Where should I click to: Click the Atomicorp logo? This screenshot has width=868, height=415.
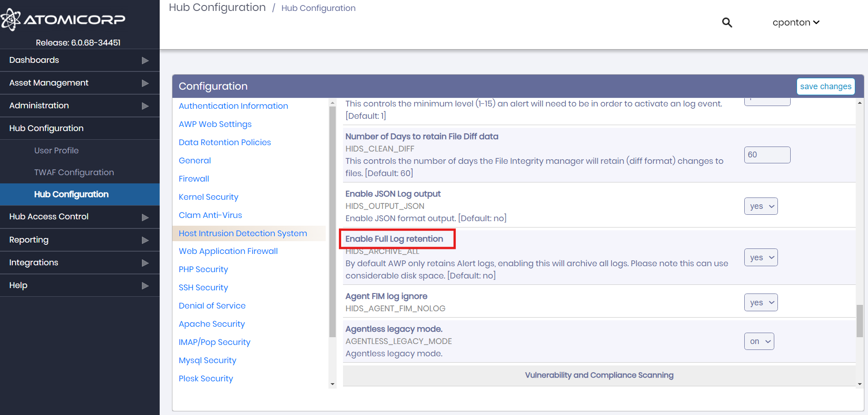coord(64,19)
